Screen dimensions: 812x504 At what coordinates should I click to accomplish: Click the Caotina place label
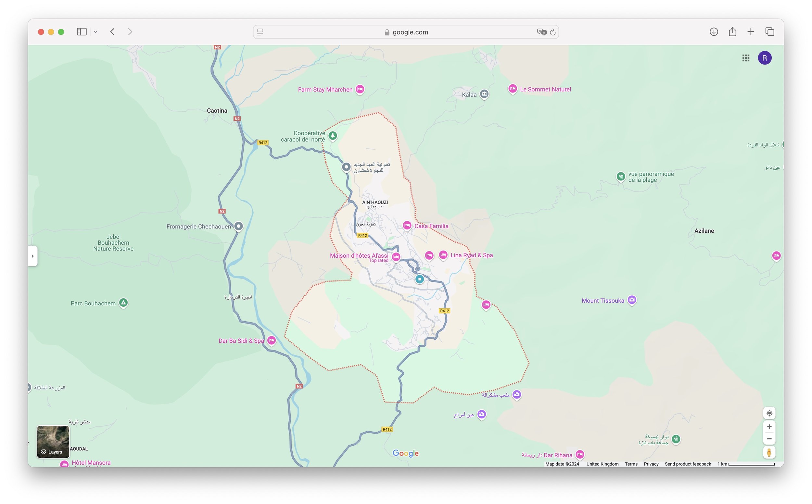217,111
